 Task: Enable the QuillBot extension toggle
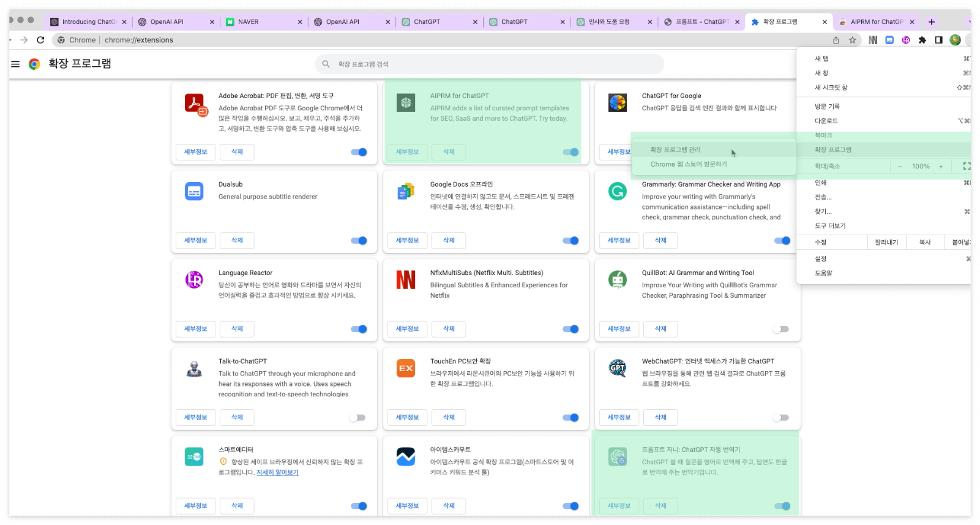781,329
